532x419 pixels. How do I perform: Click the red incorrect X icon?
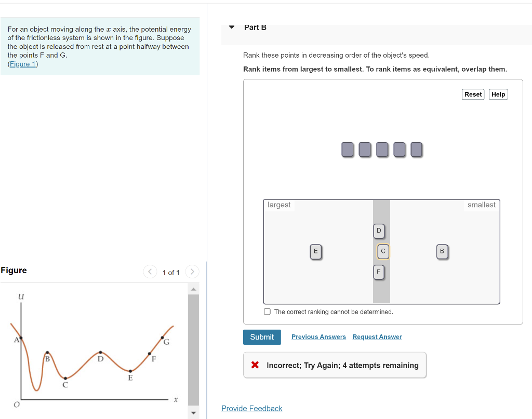pyautogui.click(x=255, y=365)
